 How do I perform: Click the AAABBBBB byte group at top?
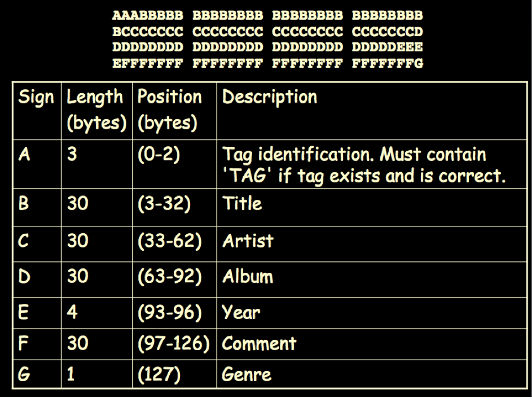pos(148,15)
